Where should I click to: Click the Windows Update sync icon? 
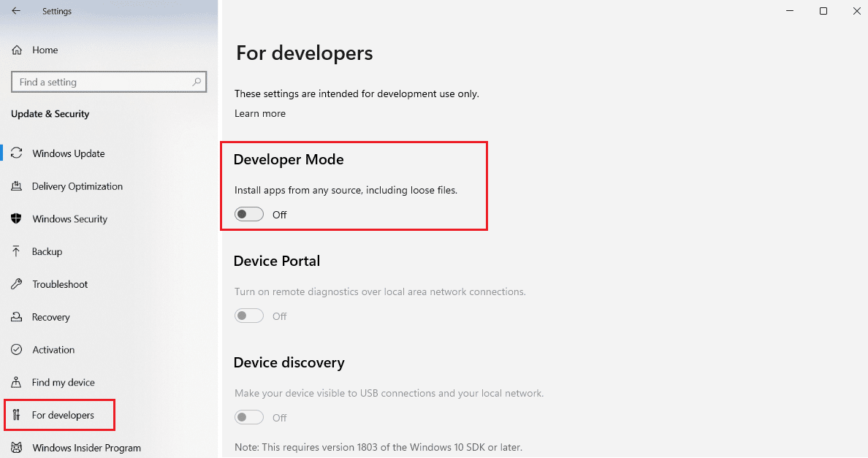[17, 153]
